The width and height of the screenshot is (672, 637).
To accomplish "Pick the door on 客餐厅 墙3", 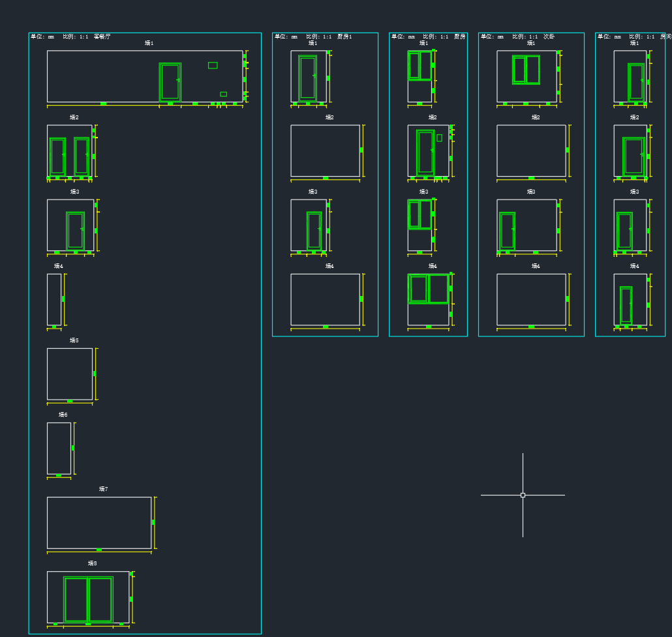I will click(x=75, y=230).
